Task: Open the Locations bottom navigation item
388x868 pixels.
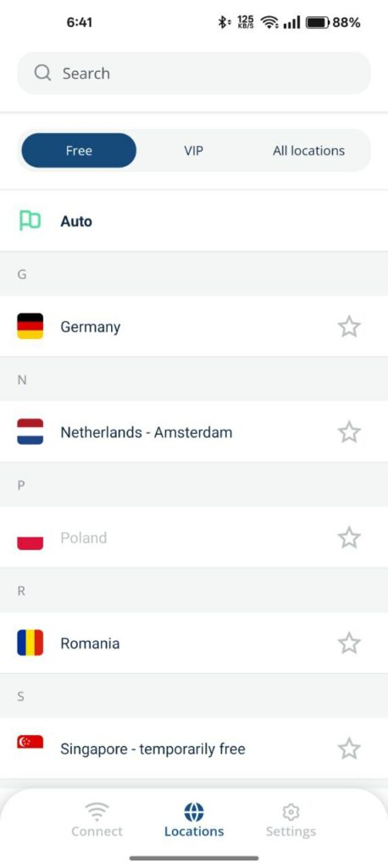Action: coord(194,820)
